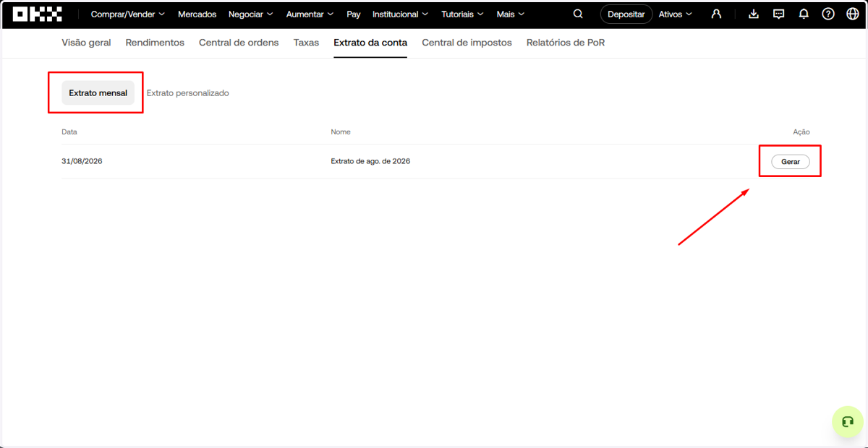
Task: Click the help question mark icon
Action: 828,14
